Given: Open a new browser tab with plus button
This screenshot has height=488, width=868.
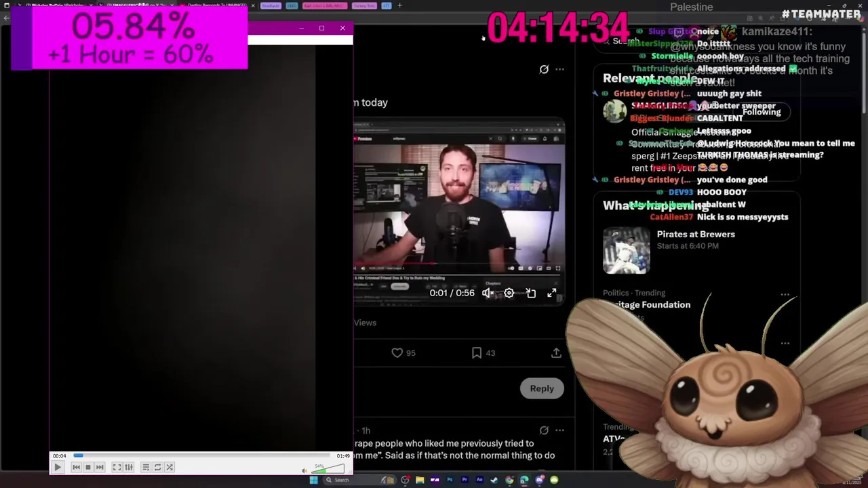Looking at the screenshot, I should pyautogui.click(x=399, y=5).
